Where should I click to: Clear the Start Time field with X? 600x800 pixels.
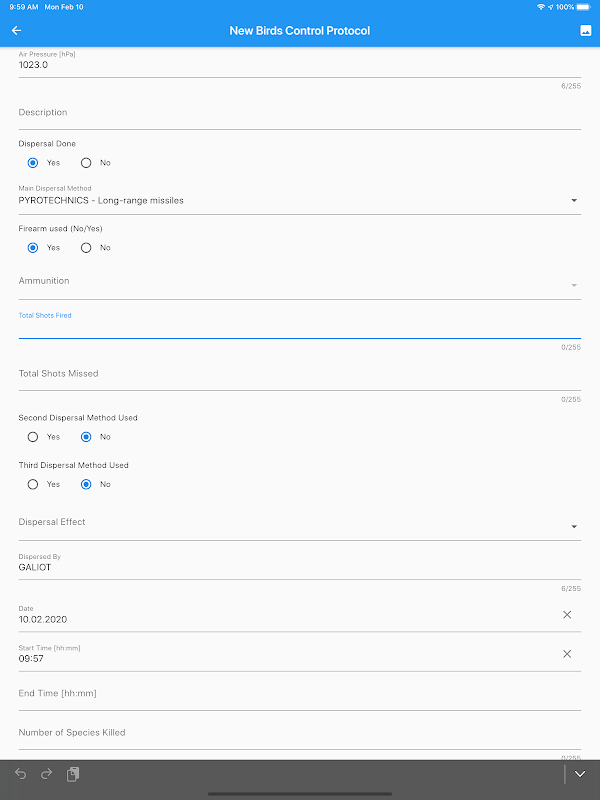click(567, 653)
